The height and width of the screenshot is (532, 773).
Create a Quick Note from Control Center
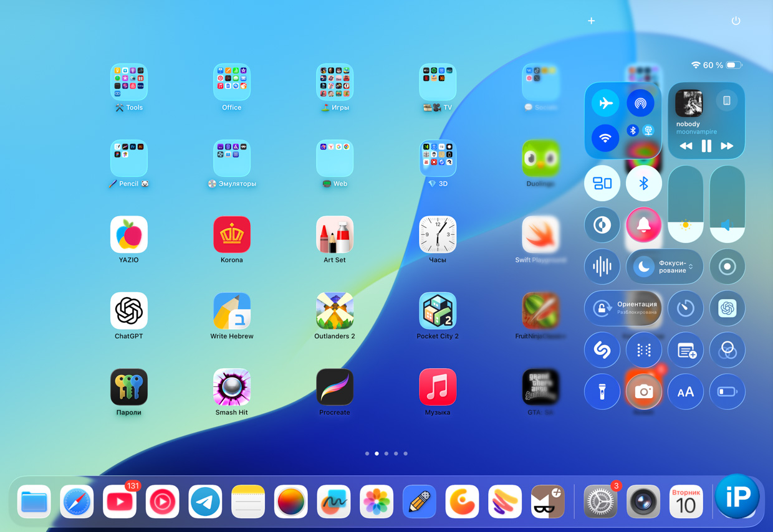click(686, 350)
